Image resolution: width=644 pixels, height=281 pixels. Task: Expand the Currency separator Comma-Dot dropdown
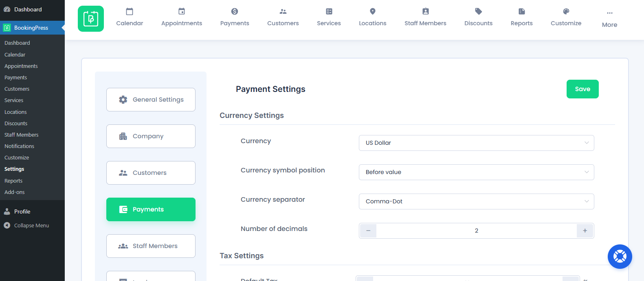(x=476, y=201)
